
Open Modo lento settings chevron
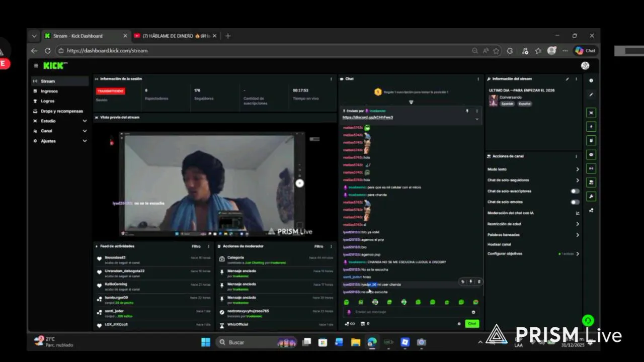click(x=578, y=169)
